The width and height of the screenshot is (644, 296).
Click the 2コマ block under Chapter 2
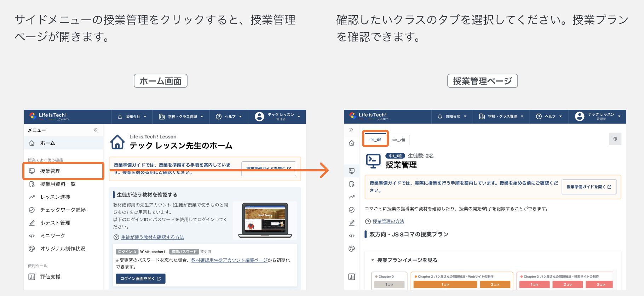(x=495, y=284)
